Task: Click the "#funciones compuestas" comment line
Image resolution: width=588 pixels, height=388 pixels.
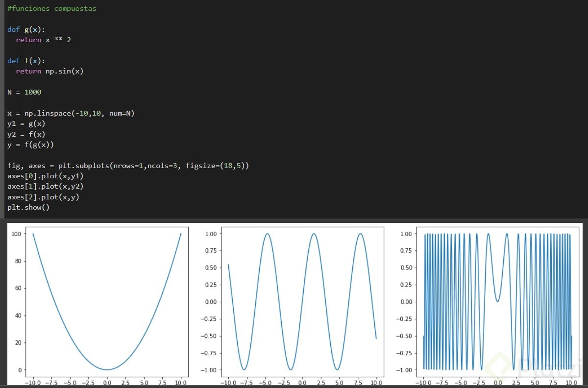Action: (x=51, y=8)
